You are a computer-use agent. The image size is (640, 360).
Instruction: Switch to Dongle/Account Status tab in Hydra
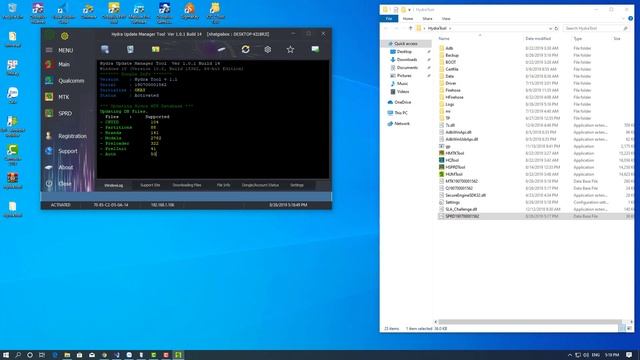pos(260,185)
